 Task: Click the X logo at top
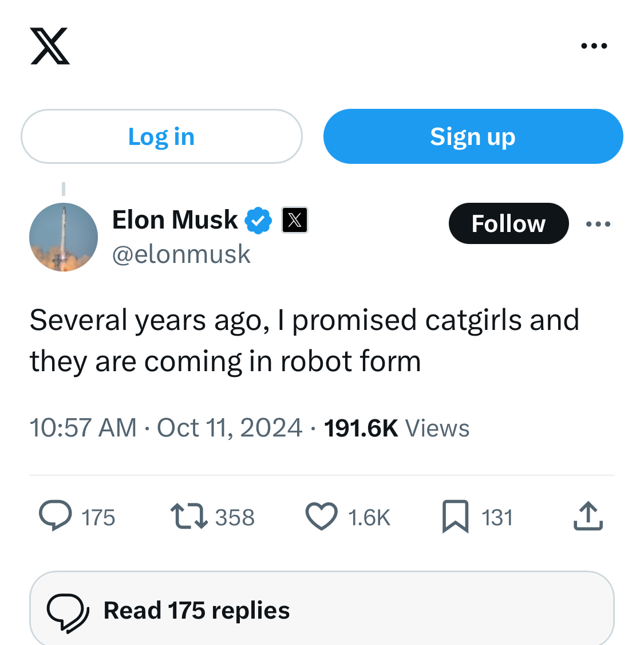[x=50, y=46]
